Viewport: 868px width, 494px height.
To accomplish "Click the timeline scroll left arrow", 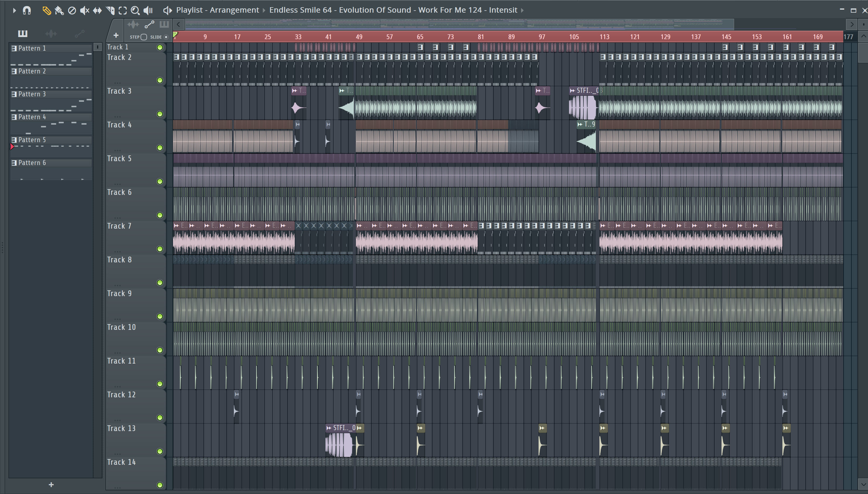I will 178,24.
